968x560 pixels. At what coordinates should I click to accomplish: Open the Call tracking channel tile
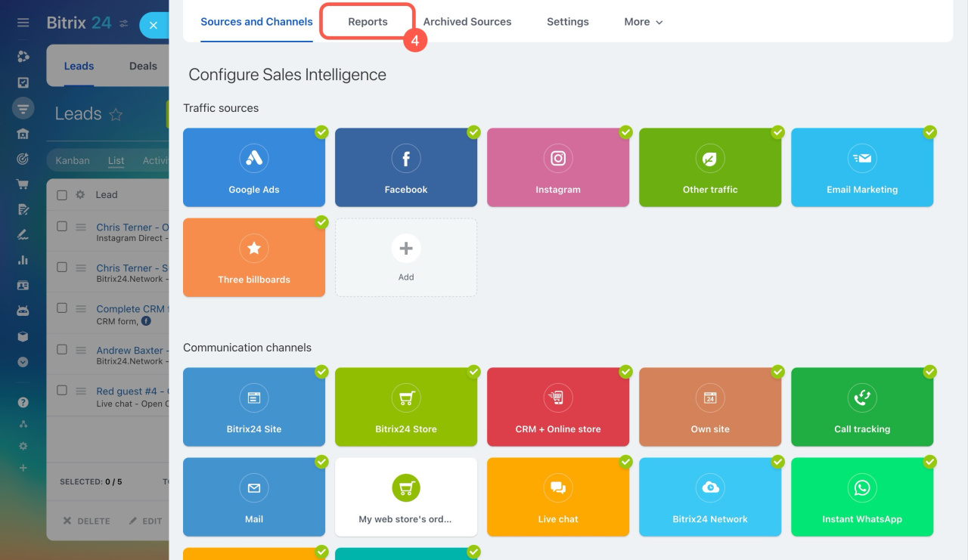[862, 407]
